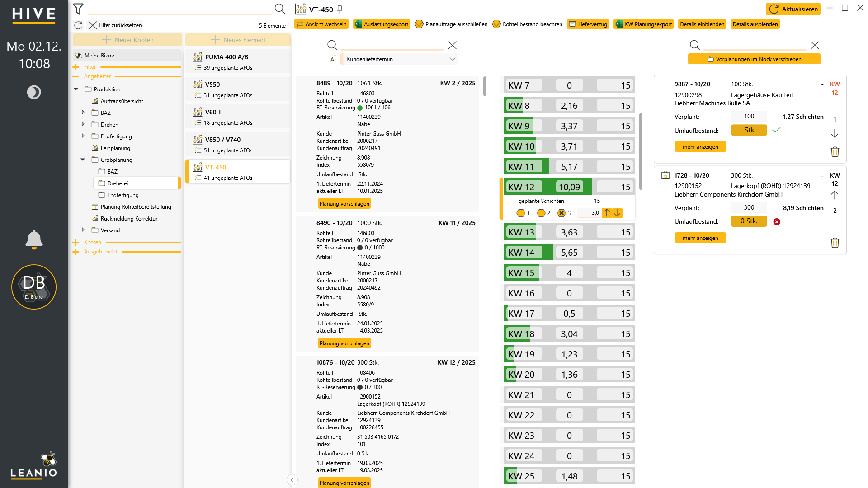The width and height of the screenshot is (868, 488).
Task: Open Kundenliefertermin sort dropdown
Action: click(x=400, y=59)
